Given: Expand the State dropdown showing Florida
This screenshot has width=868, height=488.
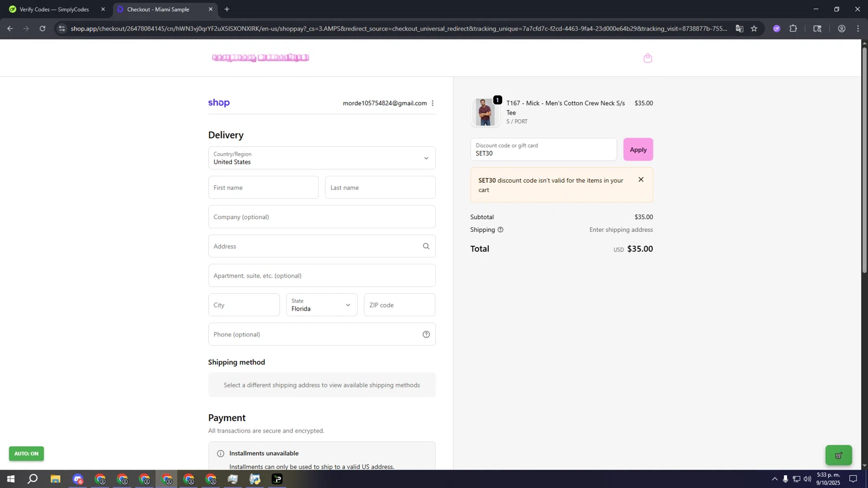Looking at the screenshot, I should (x=322, y=305).
